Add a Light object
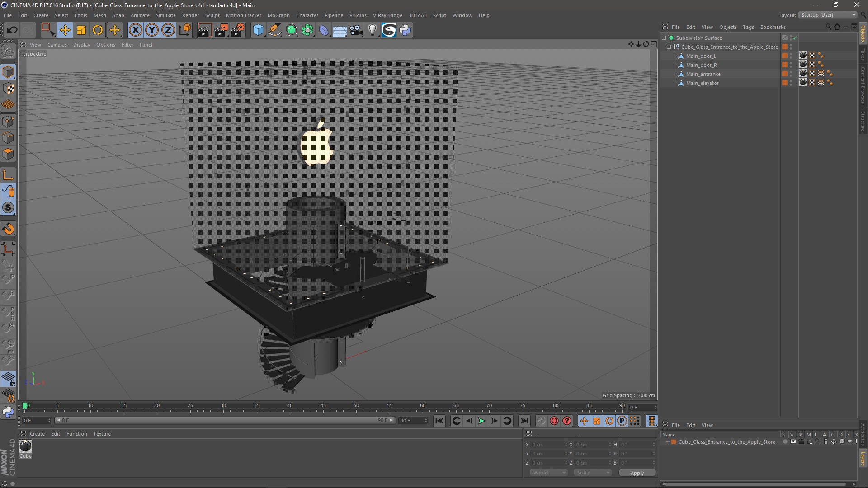This screenshot has height=488, width=868. pos(373,30)
